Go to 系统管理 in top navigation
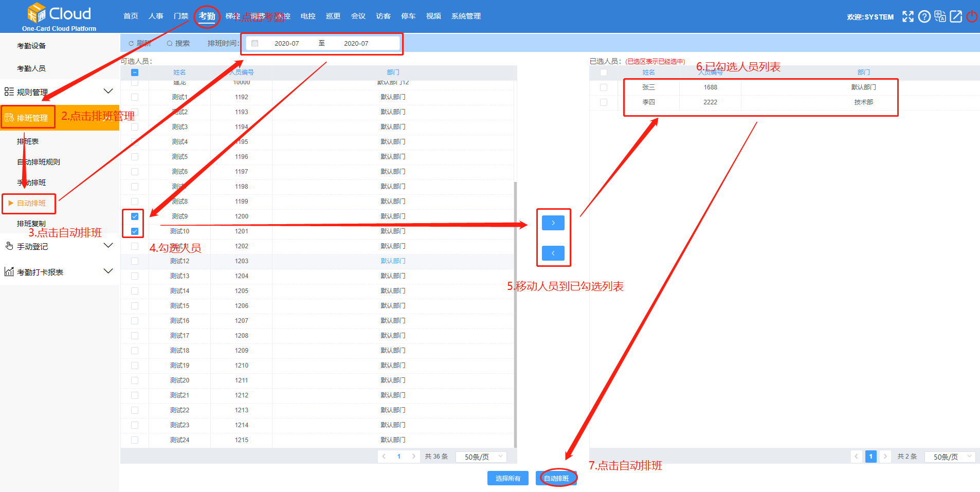980x492 pixels. pyautogui.click(x=466, y=16)
